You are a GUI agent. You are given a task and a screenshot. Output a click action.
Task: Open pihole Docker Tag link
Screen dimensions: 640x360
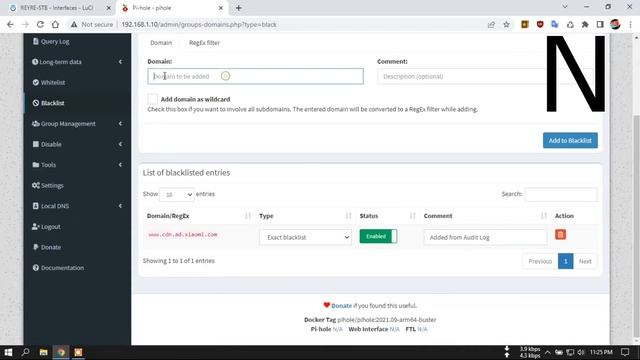[387, 320]
